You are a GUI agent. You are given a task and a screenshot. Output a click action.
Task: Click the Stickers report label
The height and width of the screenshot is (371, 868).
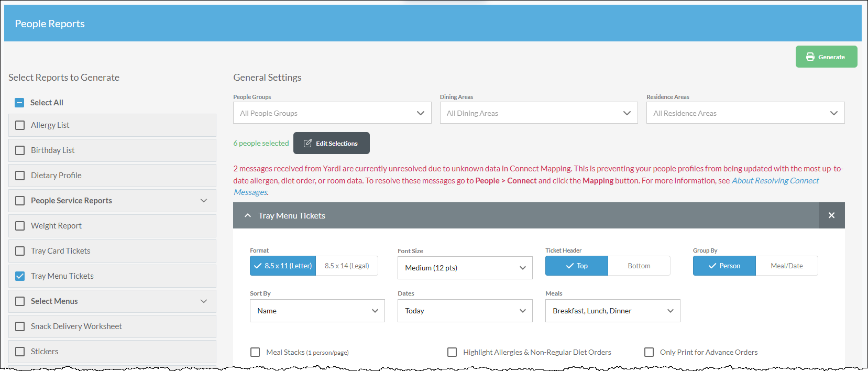click(x=45, y=352)
